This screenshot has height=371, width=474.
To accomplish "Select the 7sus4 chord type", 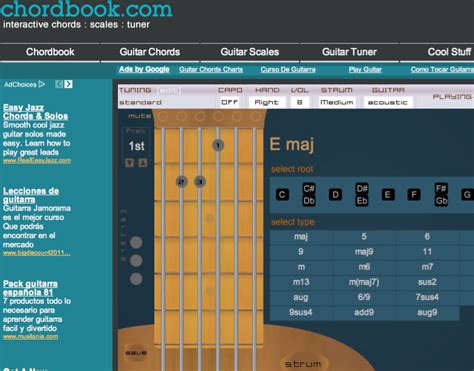I will 427,297.
